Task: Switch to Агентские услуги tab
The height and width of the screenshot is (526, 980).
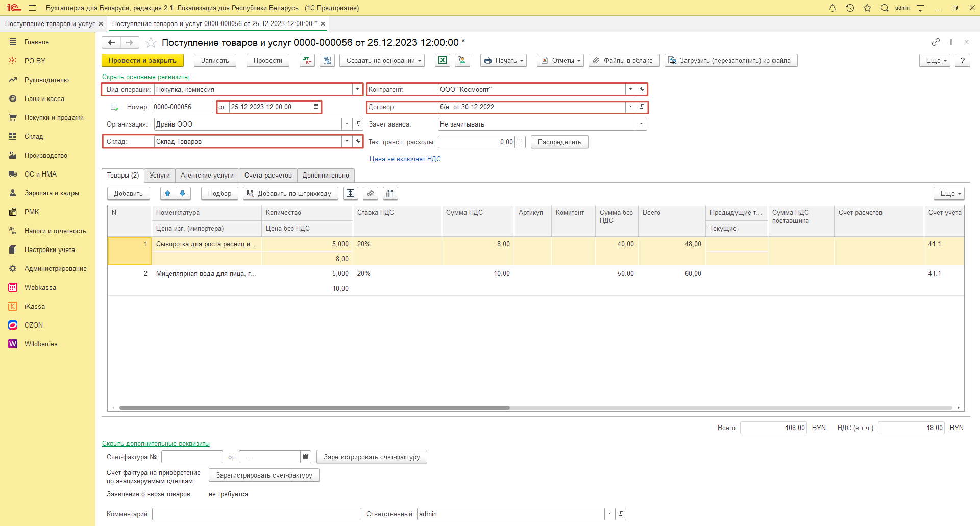Action: click(207, 175)
